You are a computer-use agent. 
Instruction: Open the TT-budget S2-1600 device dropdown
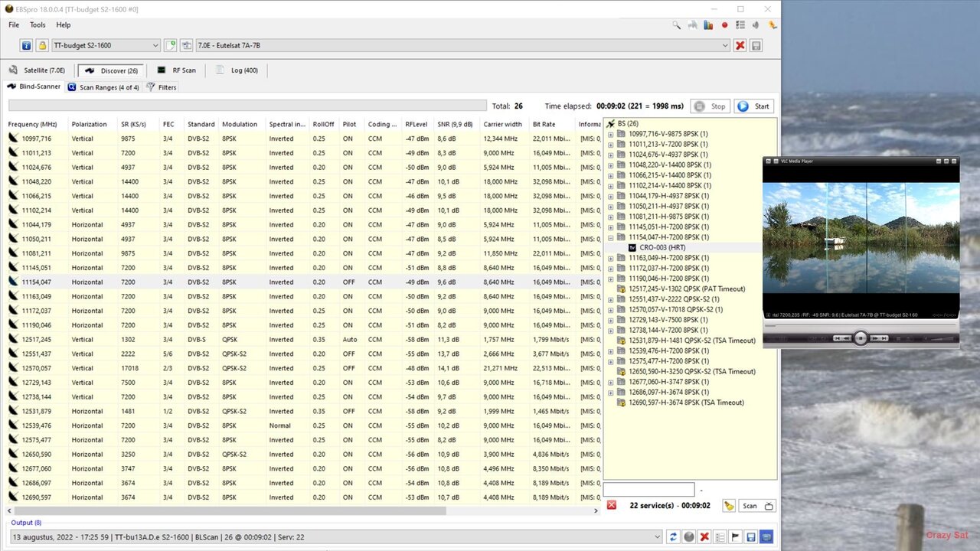coord(155,45)
